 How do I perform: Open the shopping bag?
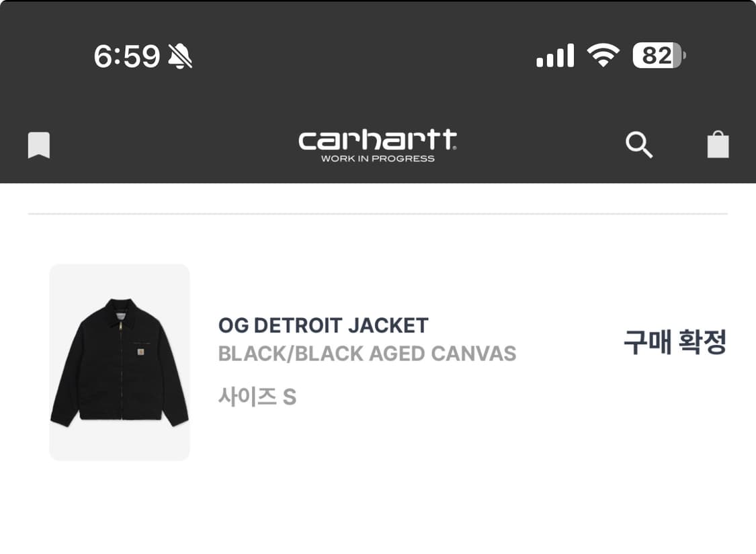coord(718,144)
